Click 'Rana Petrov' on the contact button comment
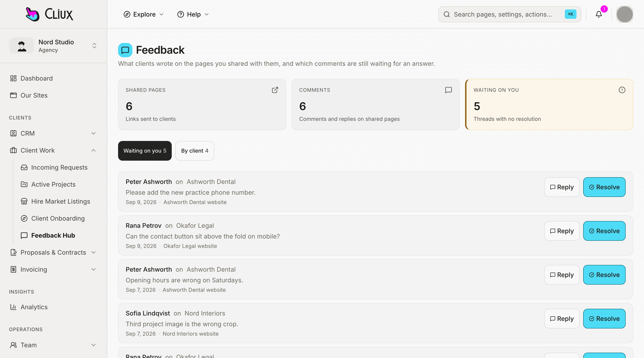The image size is (644, 358). coord(144,226)
